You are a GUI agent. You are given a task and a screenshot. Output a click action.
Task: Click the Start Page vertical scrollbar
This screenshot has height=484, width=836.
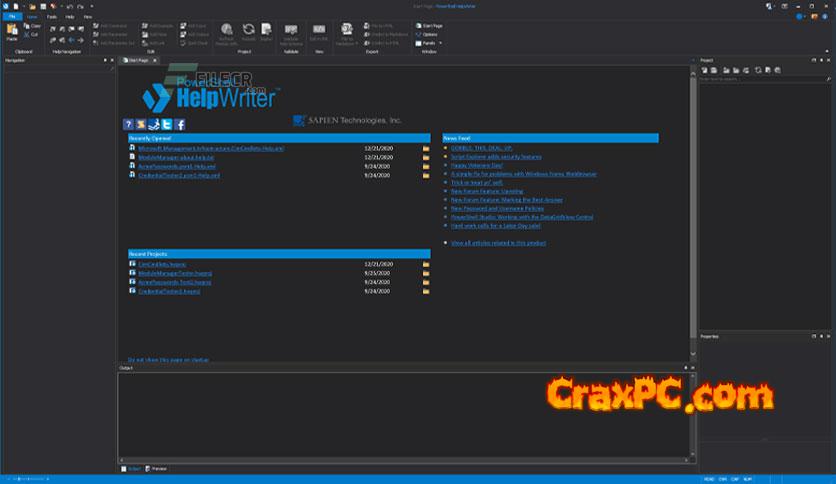click(692, 200)
